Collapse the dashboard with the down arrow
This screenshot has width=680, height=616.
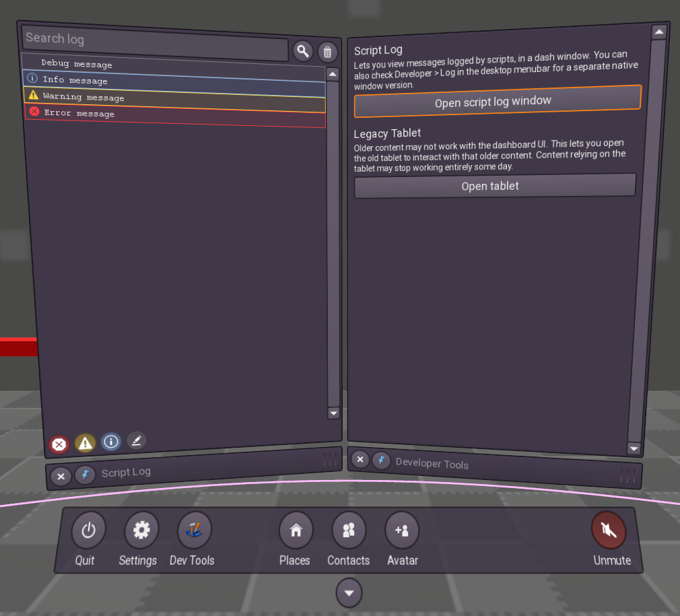tap(349, 592)
